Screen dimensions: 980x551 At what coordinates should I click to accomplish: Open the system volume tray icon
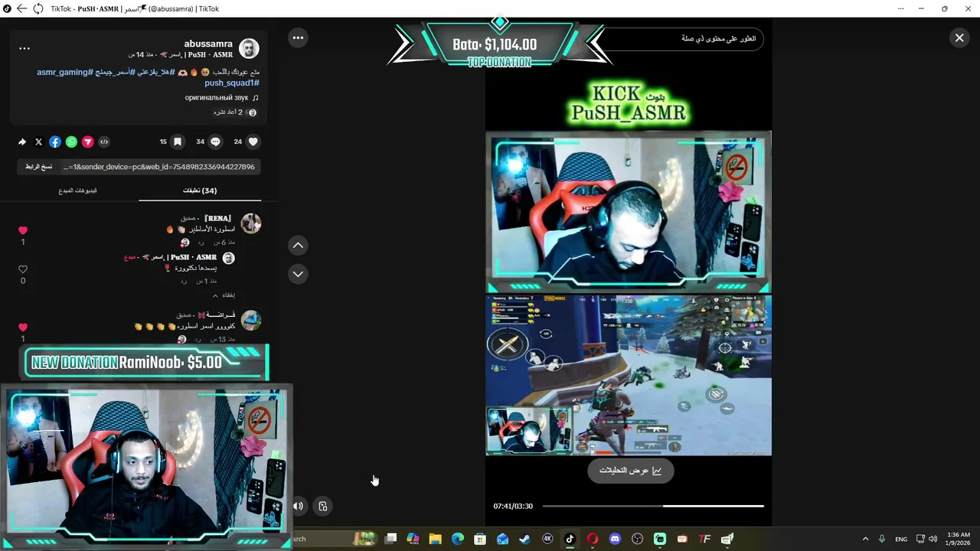[933, 539]
